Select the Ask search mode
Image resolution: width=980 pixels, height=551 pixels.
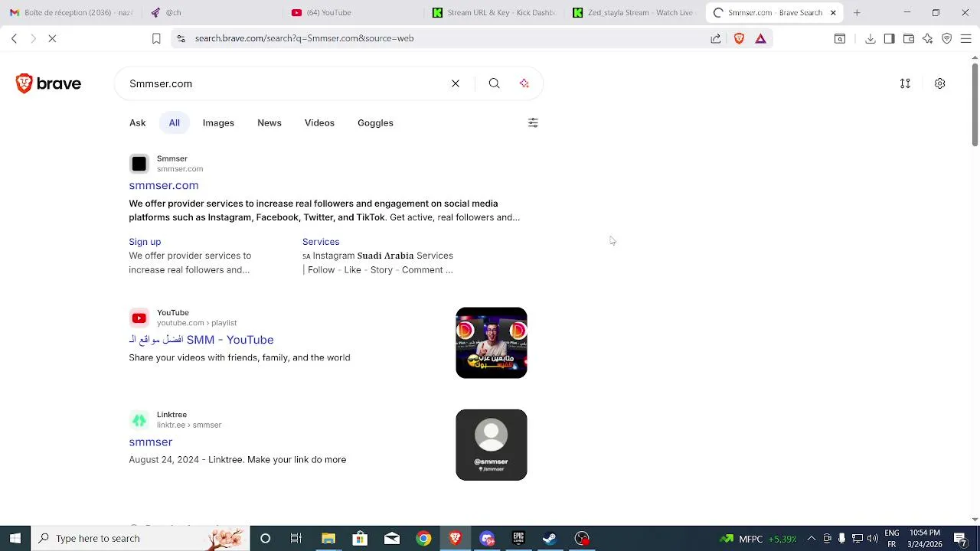point(137,122)
